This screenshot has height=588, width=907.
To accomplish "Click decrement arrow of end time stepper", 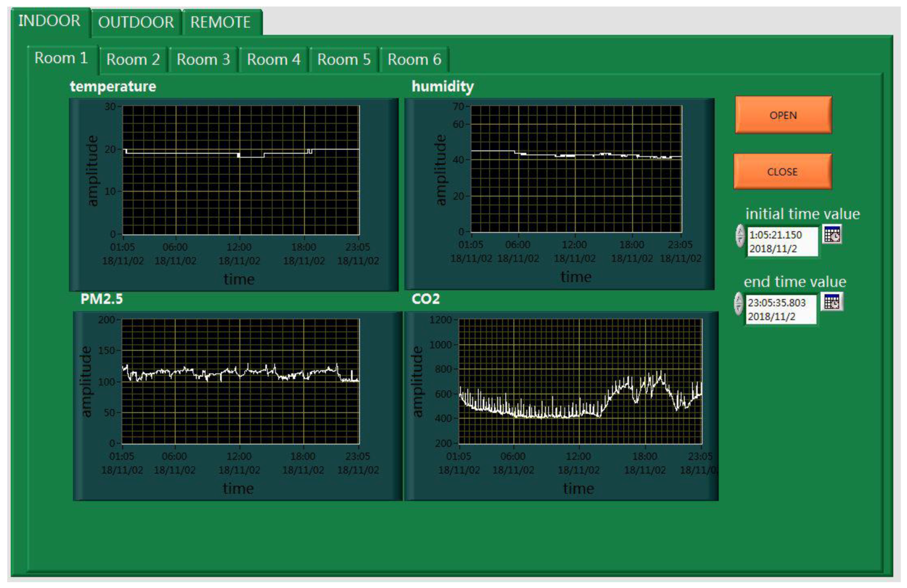I will (739, 309).
